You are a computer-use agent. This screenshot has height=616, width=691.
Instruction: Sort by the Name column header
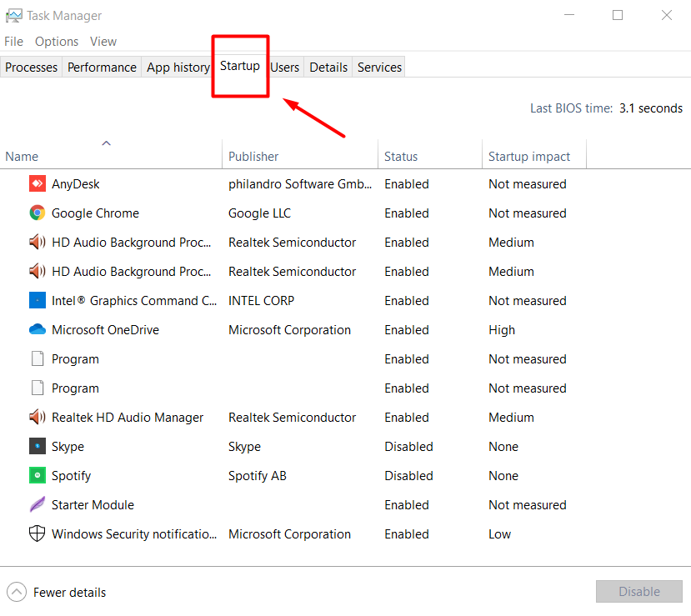click(x=111, y=156)
